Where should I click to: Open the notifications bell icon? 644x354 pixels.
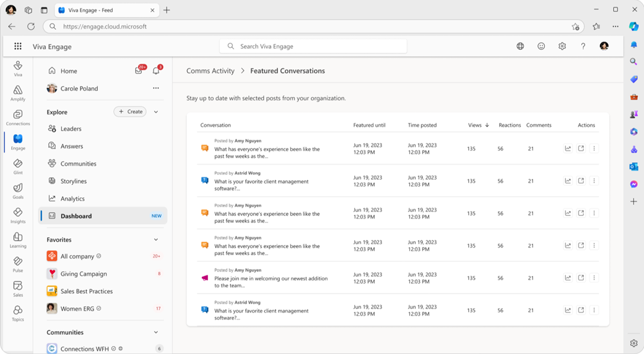coord(156,71)
